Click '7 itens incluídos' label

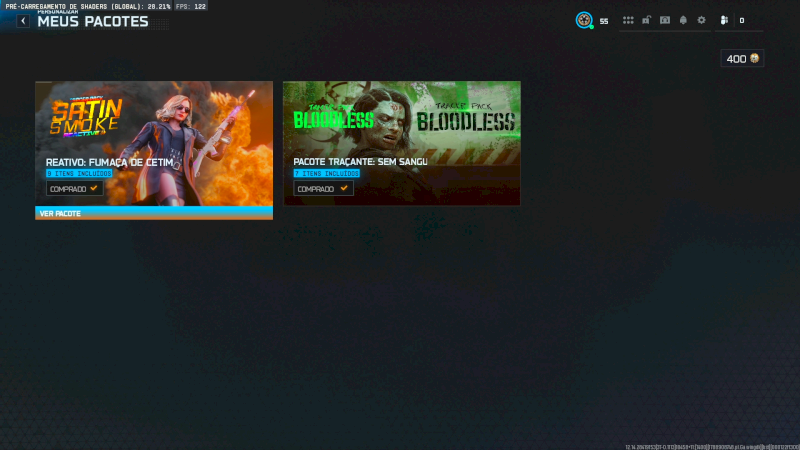click(x=327, y=173)
